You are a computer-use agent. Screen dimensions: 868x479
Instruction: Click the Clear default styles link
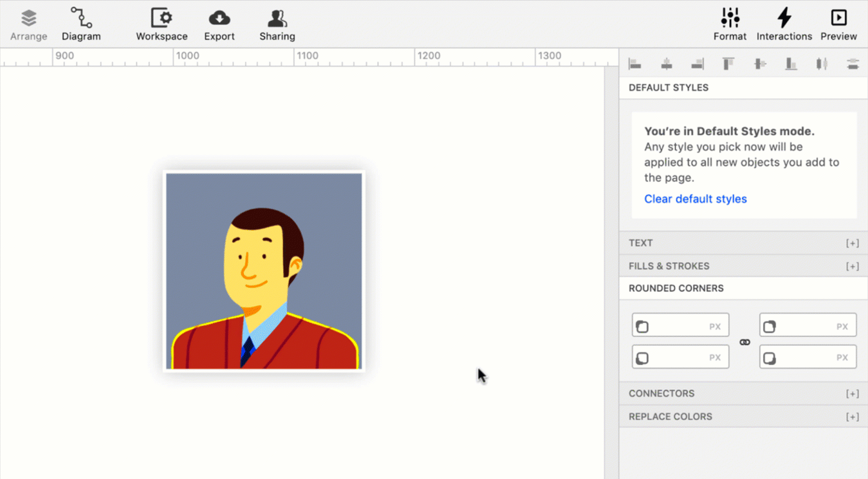point(695,199)
